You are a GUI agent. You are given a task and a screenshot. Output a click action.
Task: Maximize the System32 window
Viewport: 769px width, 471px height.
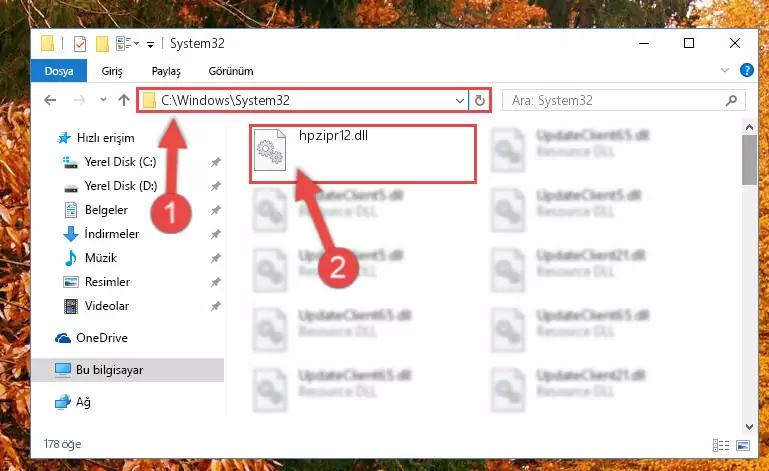689,43
